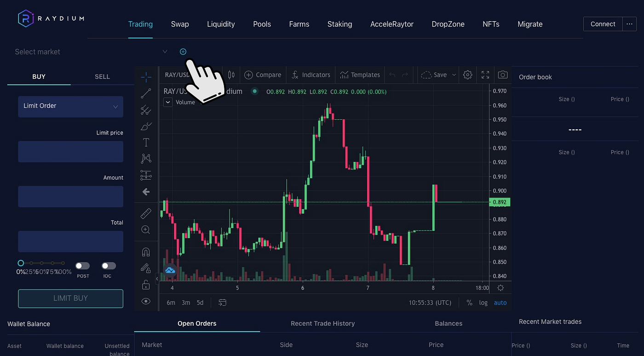This screenshot has width=644, height=356.
Task: Select the ruler measure tool
Action: (x=146, y=213)
